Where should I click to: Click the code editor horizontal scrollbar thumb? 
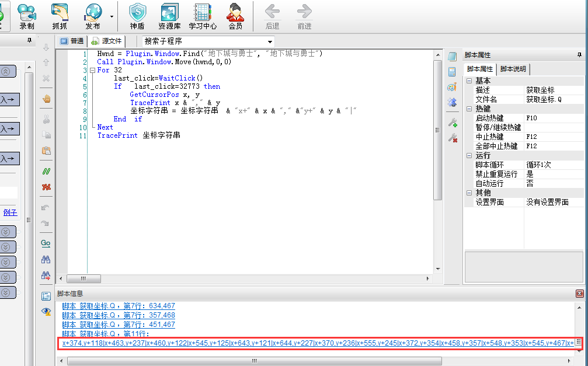83,278
